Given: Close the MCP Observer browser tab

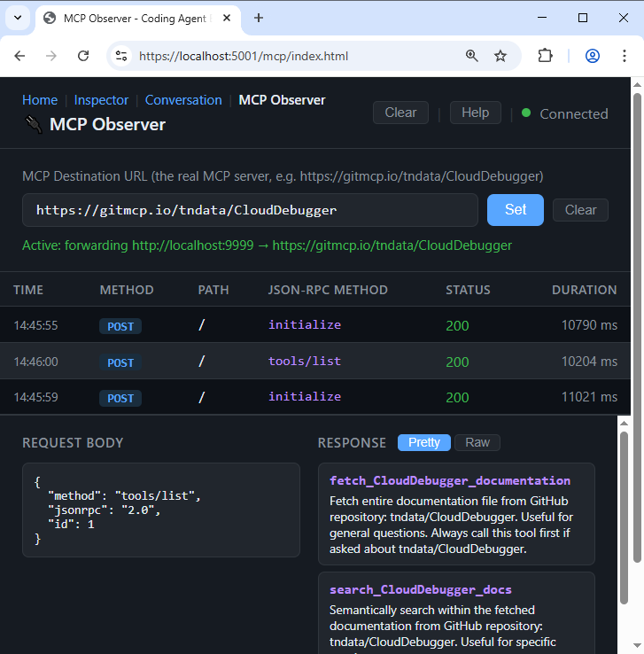Looking at the screenshot, I should tap(227, 18).
